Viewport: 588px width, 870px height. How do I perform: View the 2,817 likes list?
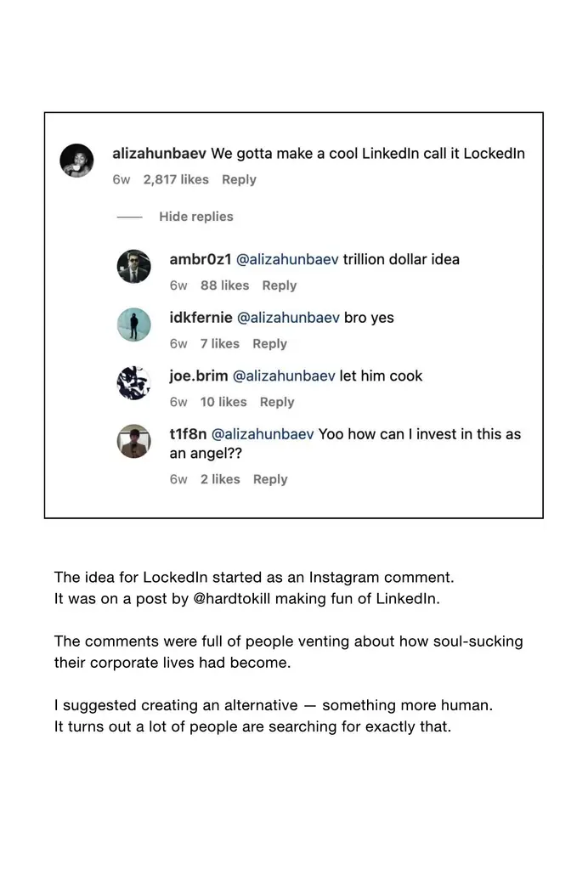click(x=176, y=180)
